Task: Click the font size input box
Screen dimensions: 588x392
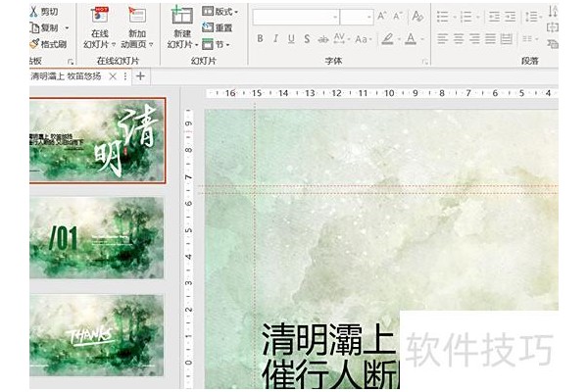Action: click(x=357, y=17)
